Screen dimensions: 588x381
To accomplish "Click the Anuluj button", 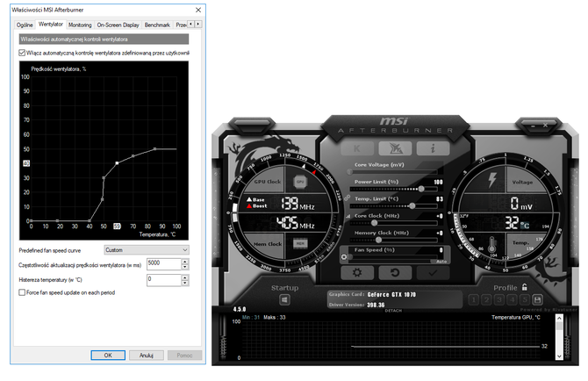I will pyautogui.click(x=147, y=355).
